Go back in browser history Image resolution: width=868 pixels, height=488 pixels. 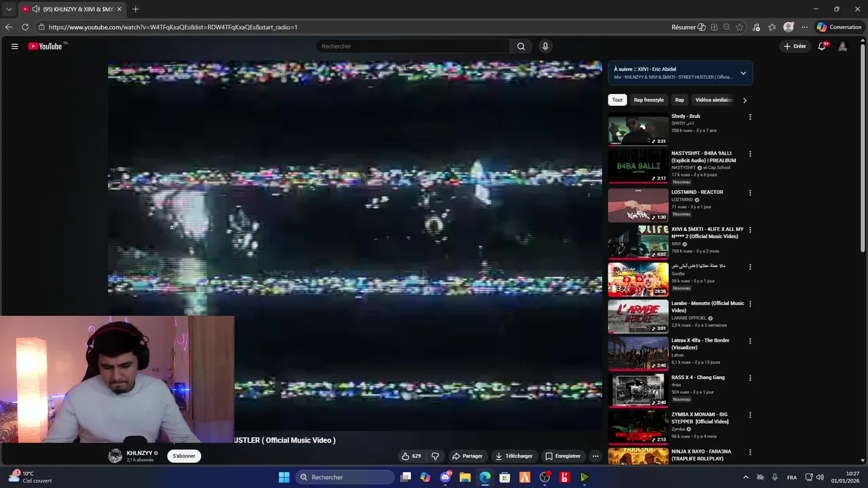click(9, 27)
